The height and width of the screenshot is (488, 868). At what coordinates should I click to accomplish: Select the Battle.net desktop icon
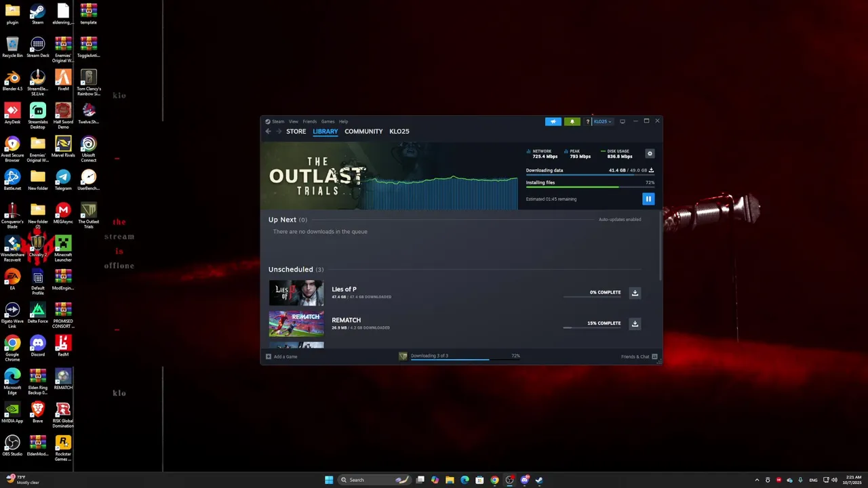12,180
